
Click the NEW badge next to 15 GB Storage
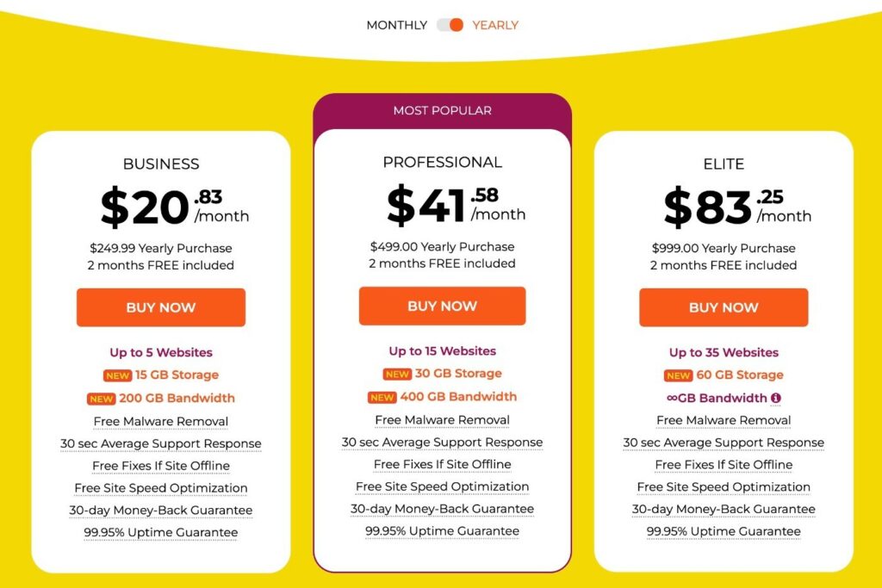[117, 375]
